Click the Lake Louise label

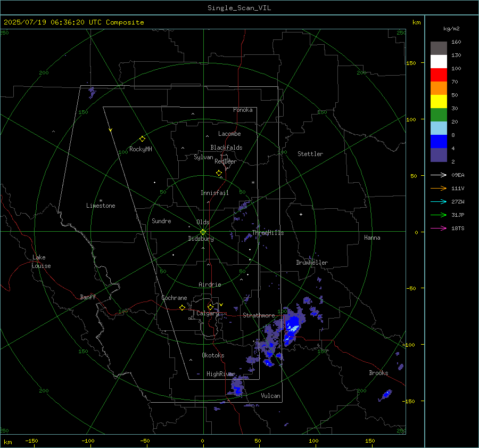(41, 262)
